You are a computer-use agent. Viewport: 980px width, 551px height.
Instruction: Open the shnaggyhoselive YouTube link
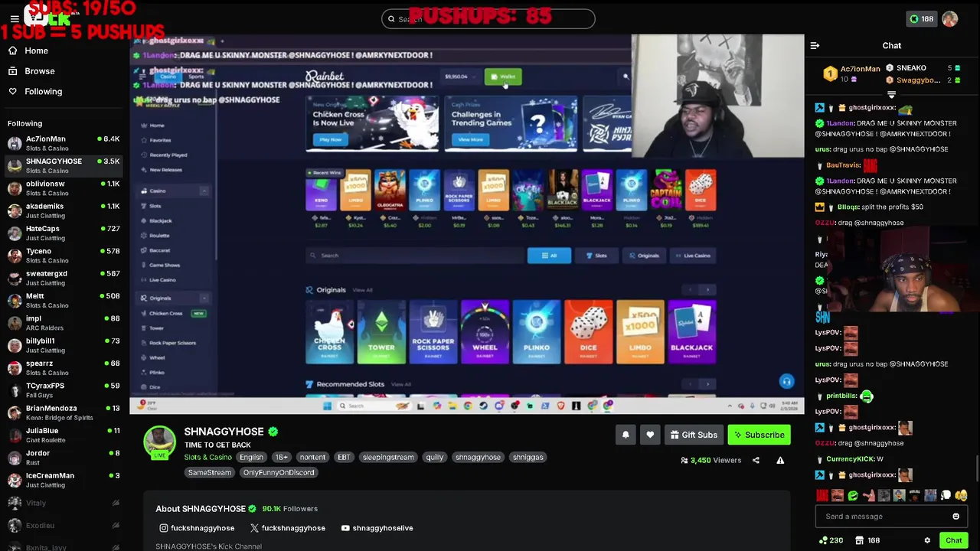tap(377, 528)
